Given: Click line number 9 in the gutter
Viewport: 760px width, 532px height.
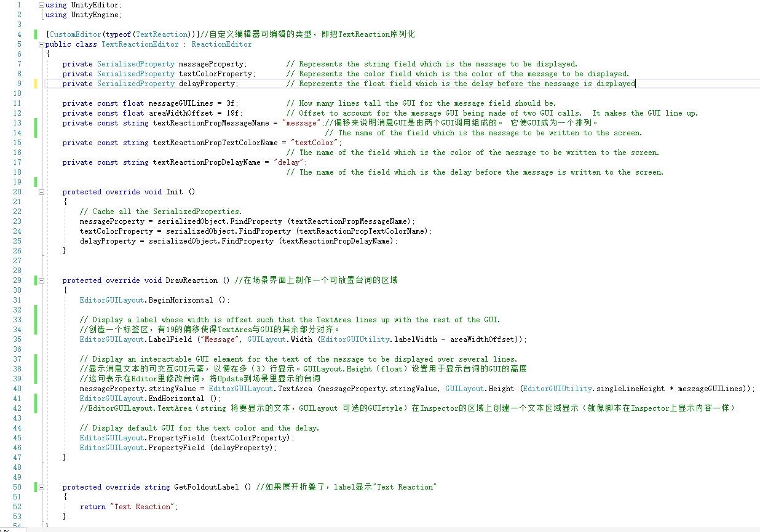Looking at the screenshot, I should point(19,84).
